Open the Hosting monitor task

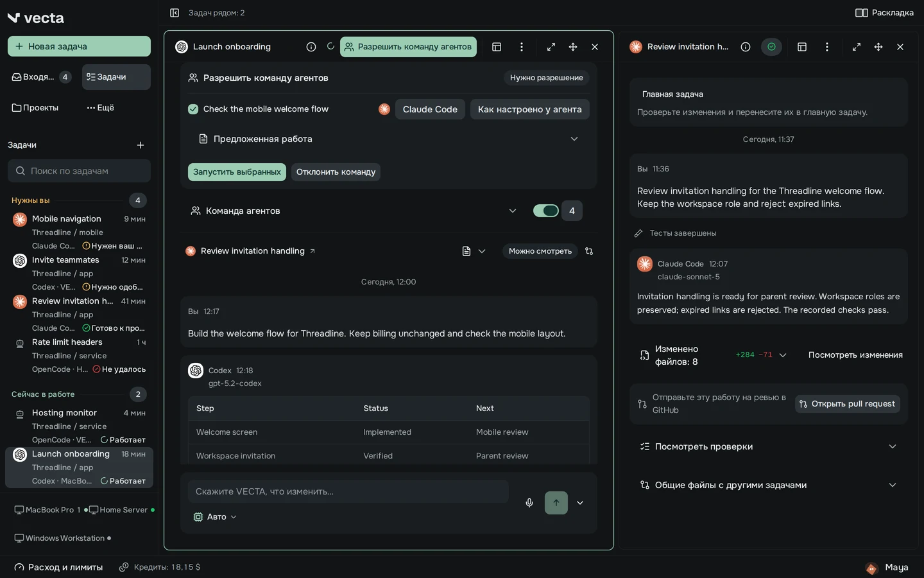tap(79, 426)
